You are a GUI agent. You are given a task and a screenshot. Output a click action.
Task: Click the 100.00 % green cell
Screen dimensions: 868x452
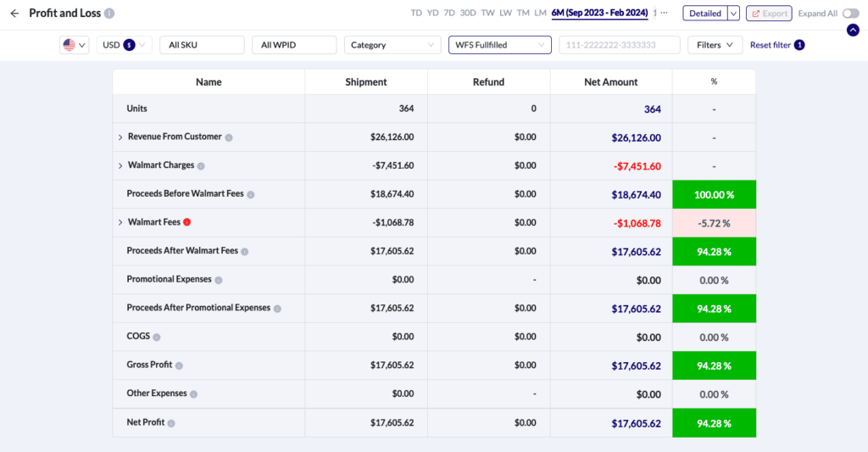(714, 194)
